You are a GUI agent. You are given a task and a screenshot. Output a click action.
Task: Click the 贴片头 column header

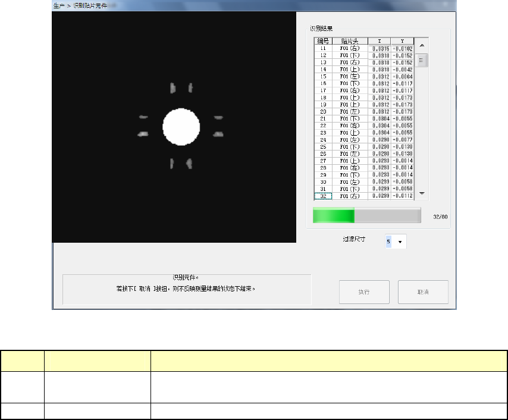(x=350, y=41)
